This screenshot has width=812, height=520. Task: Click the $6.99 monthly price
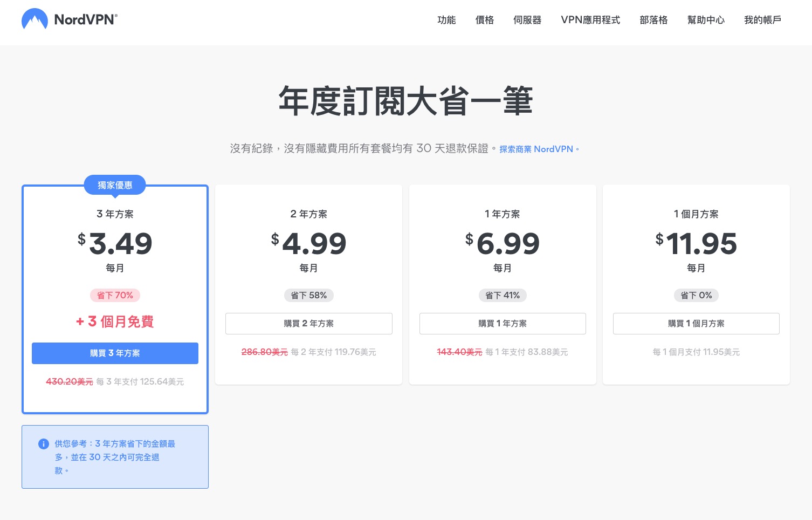click(503, 243)
